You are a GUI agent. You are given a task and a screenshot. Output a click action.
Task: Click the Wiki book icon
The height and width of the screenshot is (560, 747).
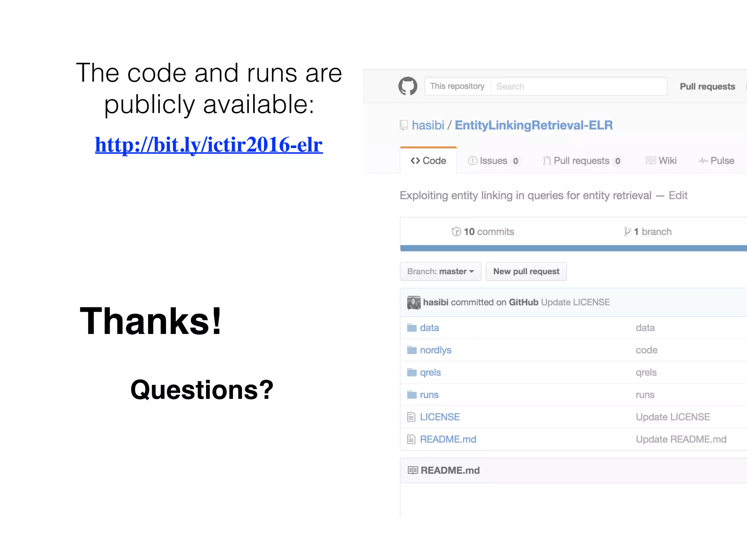[651, 161]
